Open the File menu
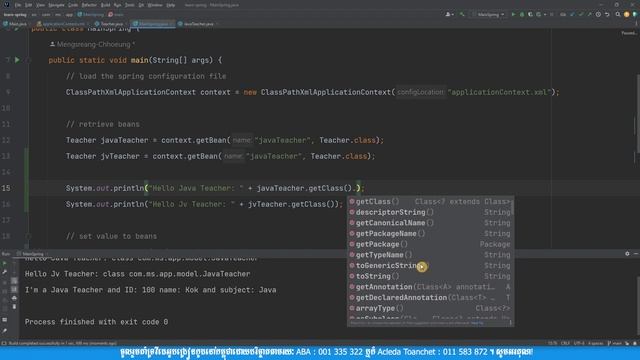The width and height of the screenshot is (640, 360). [x=18, y=5]
